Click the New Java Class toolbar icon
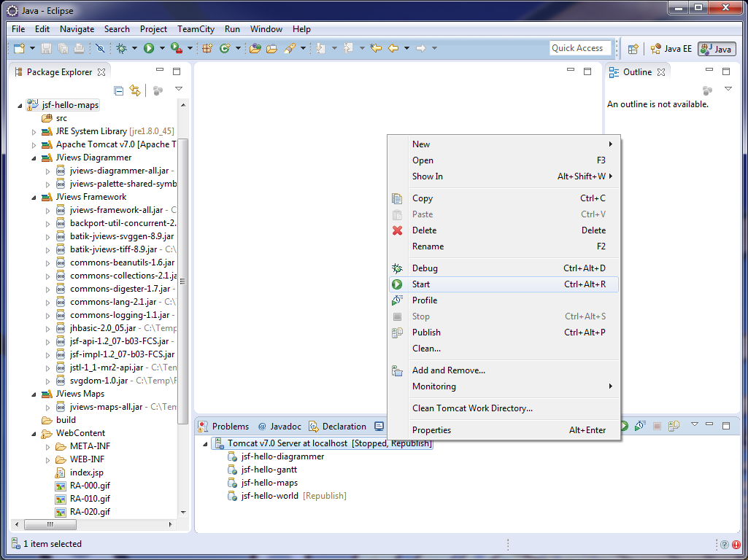The width and height of the screenshot is (748, 560). [225, 49]
